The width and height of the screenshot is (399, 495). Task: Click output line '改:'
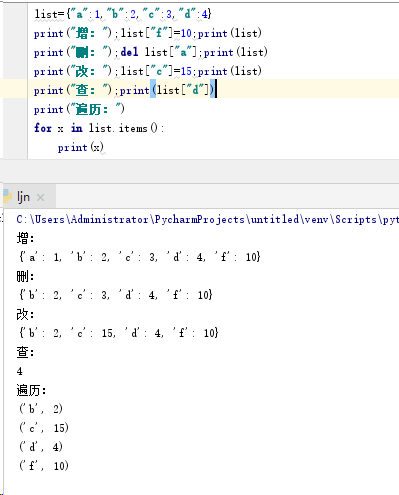pyautogui.click(x=25, y=314)
